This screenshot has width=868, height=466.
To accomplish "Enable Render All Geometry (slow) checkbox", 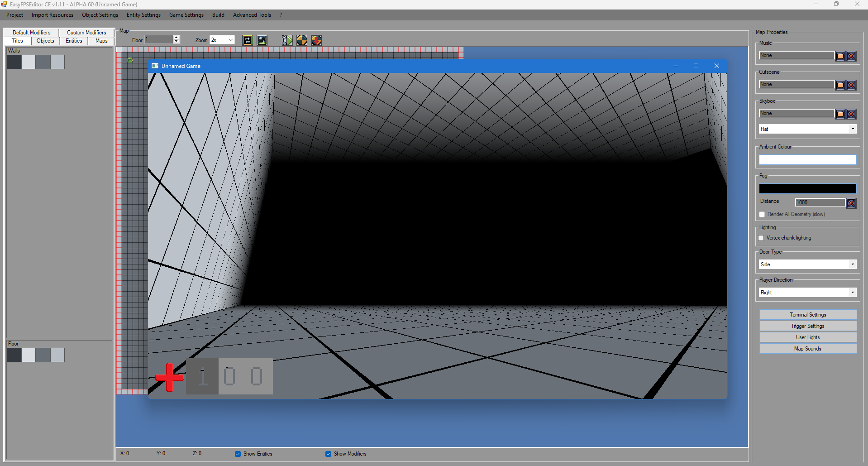I will click(762, 215).
